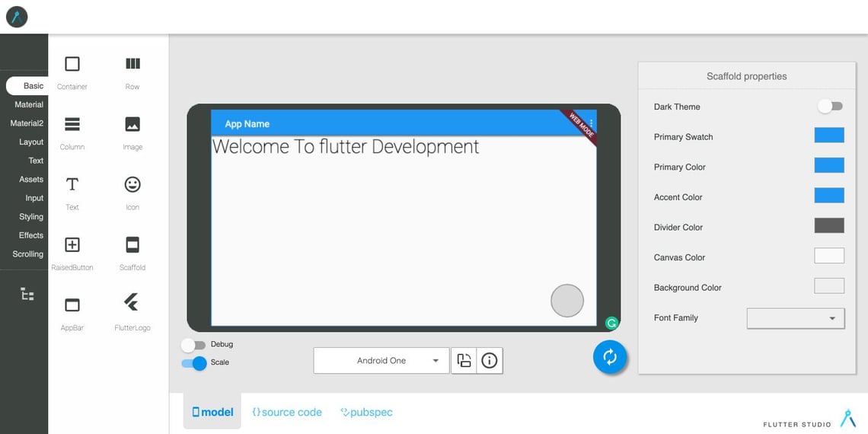
Task: Click the Flutter Studio logo bottom-right
Action: (x=848, y=417)
